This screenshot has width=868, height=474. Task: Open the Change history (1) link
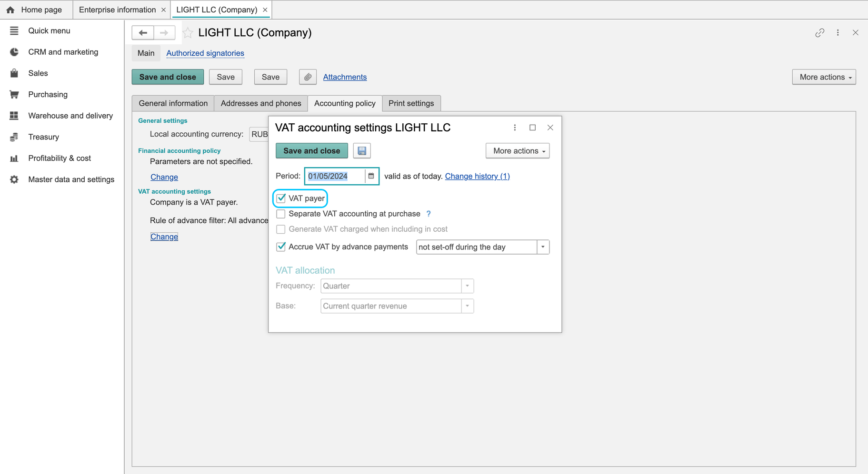coord(477,176)
